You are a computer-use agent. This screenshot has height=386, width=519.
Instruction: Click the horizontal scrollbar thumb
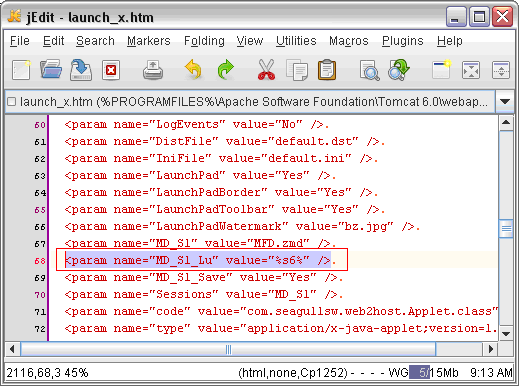(228, 349)
